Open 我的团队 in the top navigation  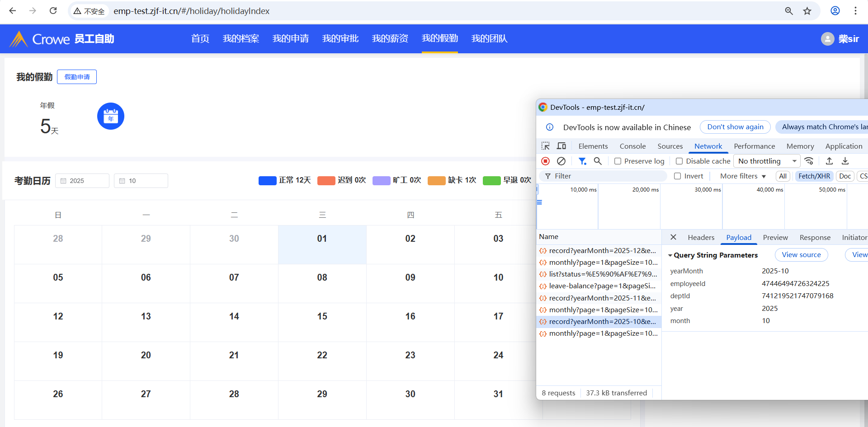[x=490, y=39]
